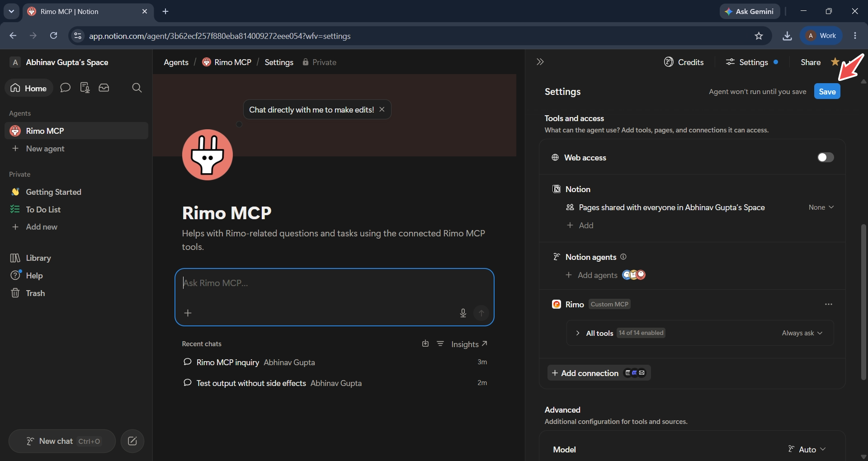Open the Rimo connection three-dot menu

[x=828, y=304]
